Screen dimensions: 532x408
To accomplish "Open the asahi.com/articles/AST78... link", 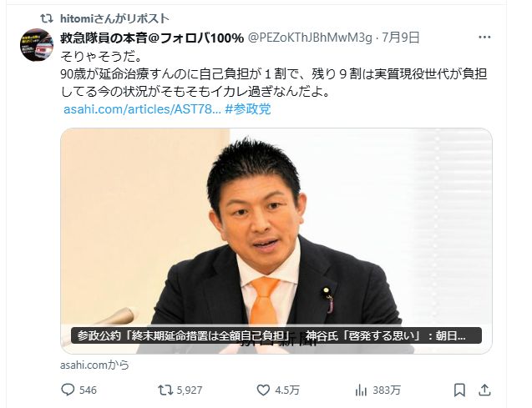I will pos(143,109).
